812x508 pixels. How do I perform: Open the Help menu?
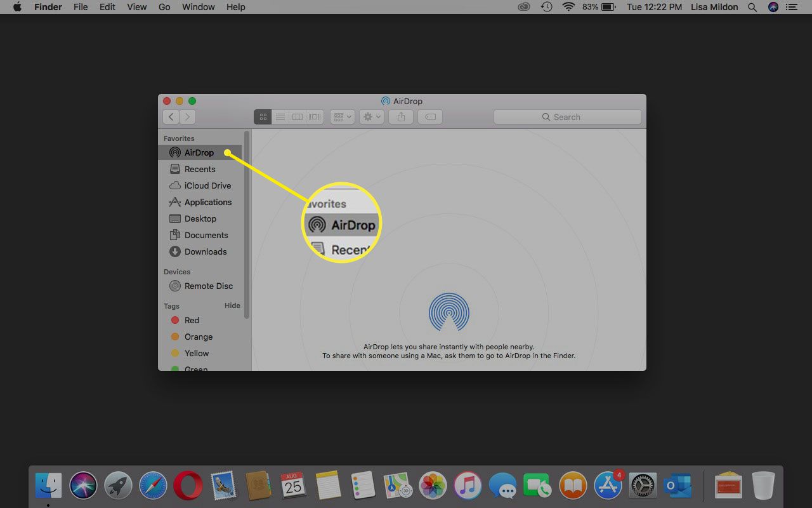(x=235, y=7)
